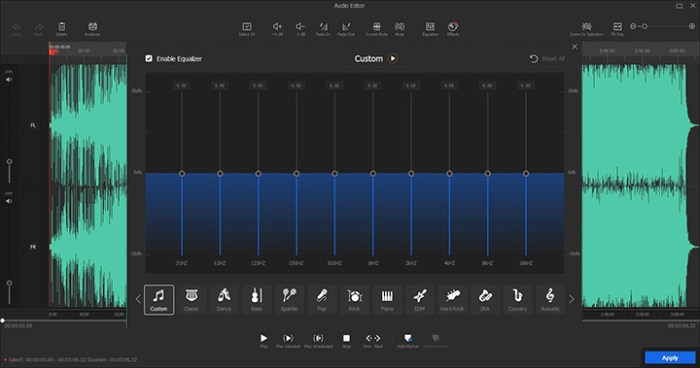
Task: Click the red playhead marker on timeline
Action: point(52,52)
